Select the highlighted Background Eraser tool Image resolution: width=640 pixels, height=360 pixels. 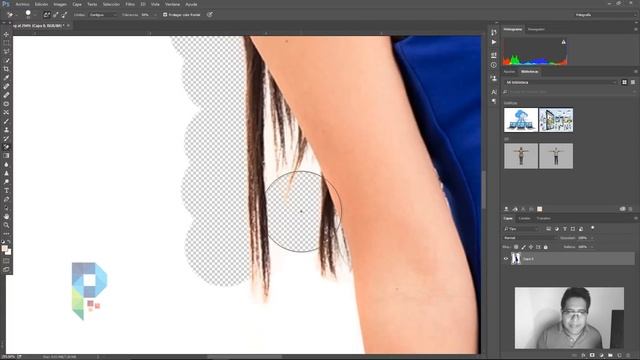(6, 147)
